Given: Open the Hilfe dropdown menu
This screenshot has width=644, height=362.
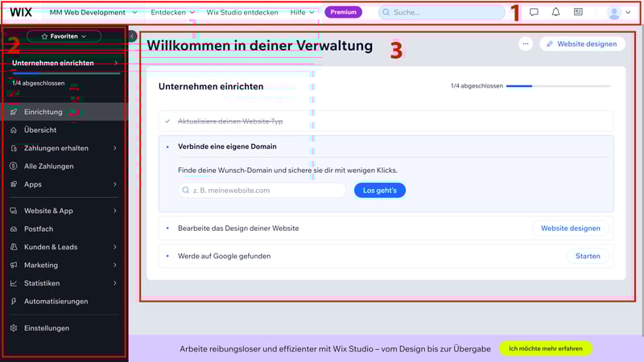Looking at the screenshot, I should 302,12.
